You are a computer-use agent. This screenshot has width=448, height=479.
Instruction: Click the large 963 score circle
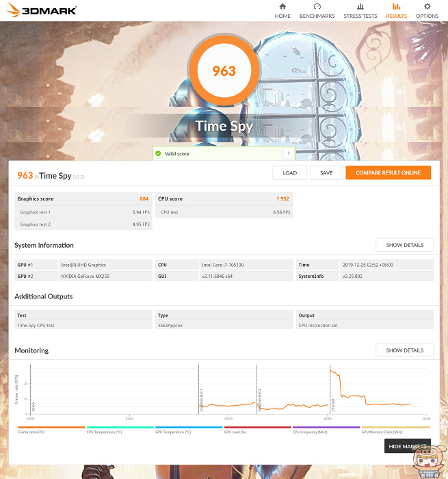tap(224, 70)
